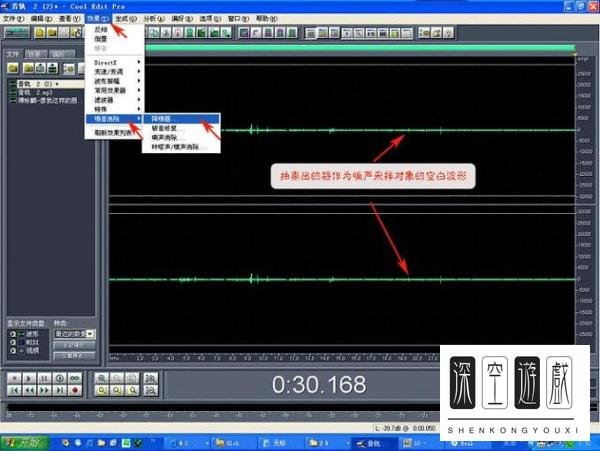Open the 选项(O) menu
The image size is (600, 451).
coord(210,18)
